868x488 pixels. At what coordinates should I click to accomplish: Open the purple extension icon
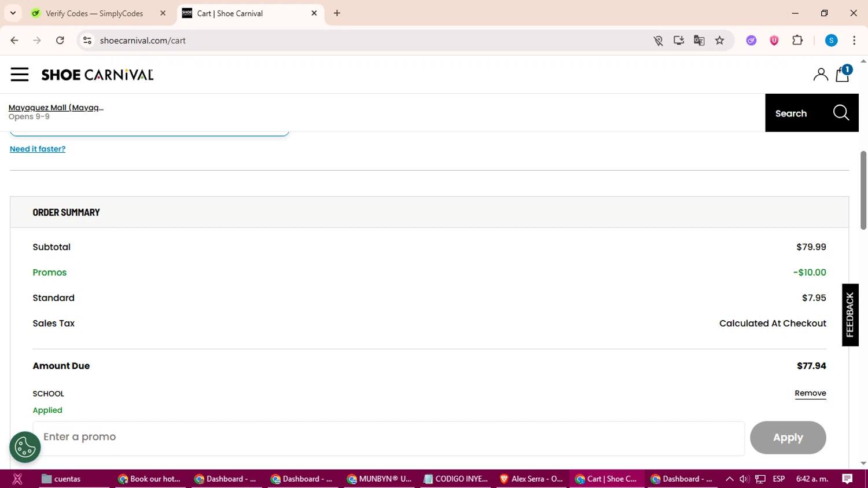tap(752, 41)
